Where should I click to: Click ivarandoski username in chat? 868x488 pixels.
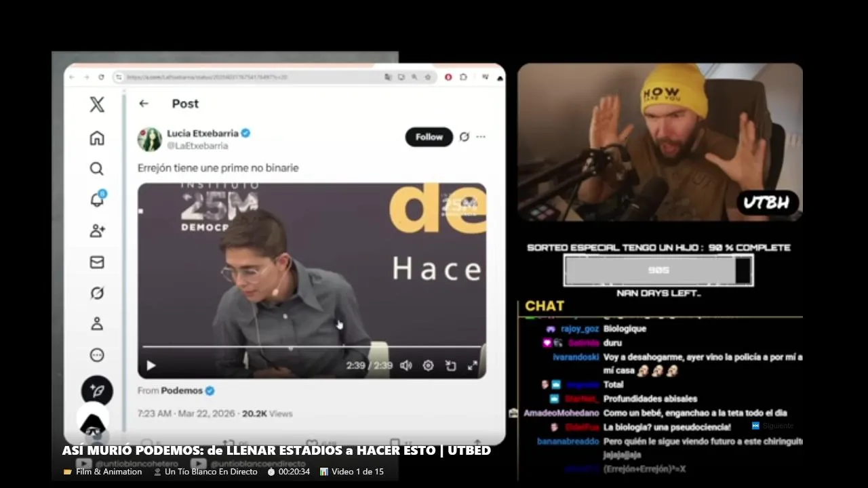tap(576, 357)
